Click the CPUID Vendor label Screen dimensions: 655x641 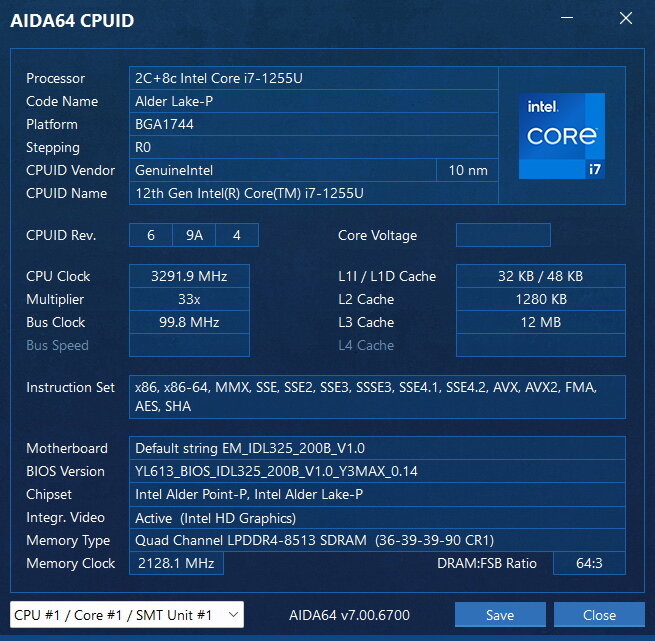point(70,170)
